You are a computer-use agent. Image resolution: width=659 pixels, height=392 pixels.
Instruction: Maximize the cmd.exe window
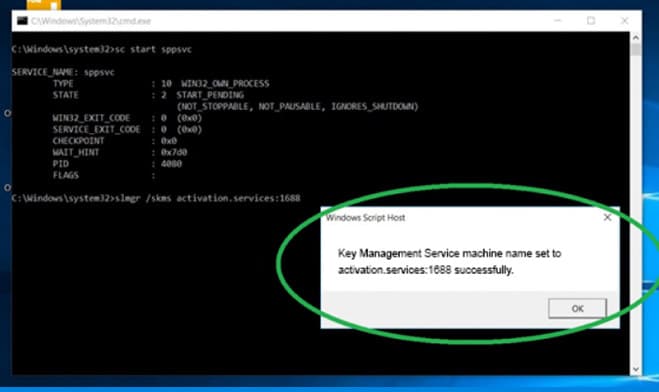591,21
